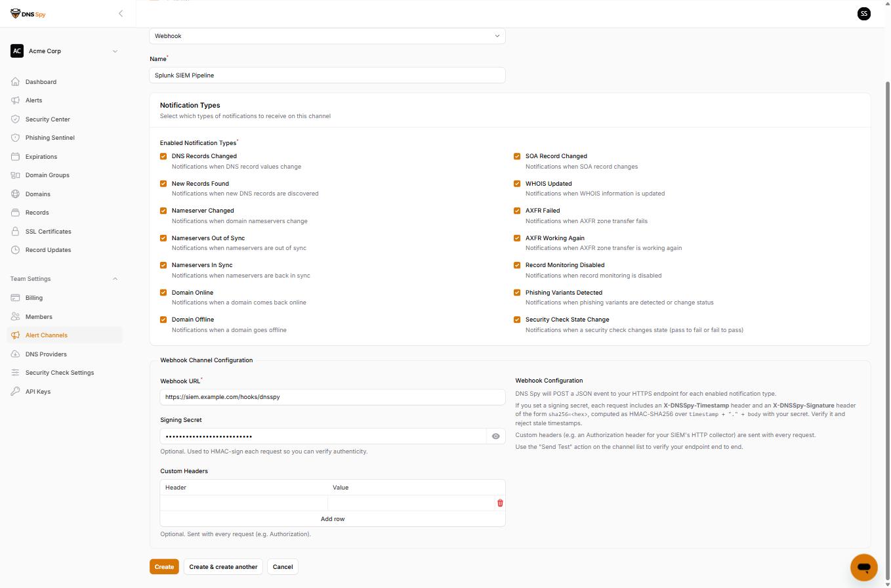Click the DNS Providers cloud icon

[15, 354]
